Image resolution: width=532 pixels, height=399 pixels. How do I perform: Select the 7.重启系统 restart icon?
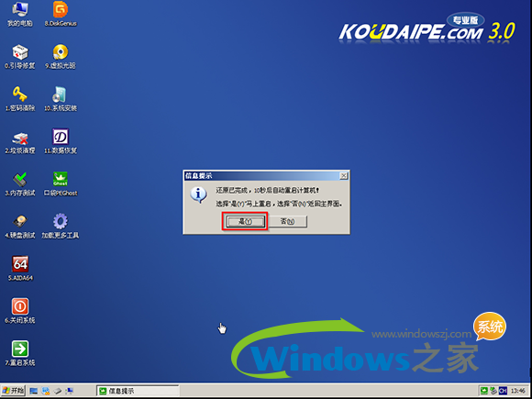19,353
